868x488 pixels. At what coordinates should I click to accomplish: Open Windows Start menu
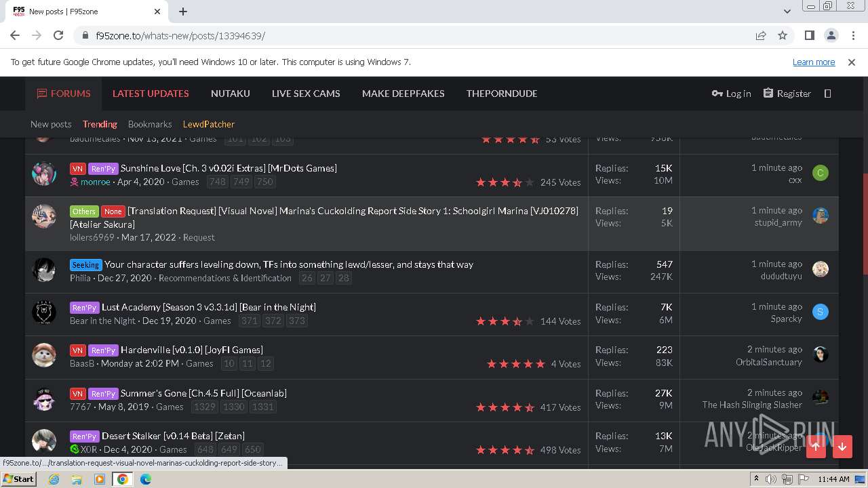[x=18, y=479]
